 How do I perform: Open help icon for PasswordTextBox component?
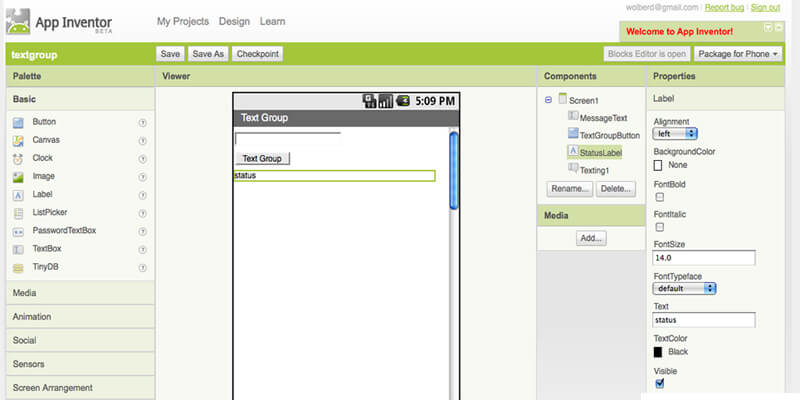click(x=143, y=231)
